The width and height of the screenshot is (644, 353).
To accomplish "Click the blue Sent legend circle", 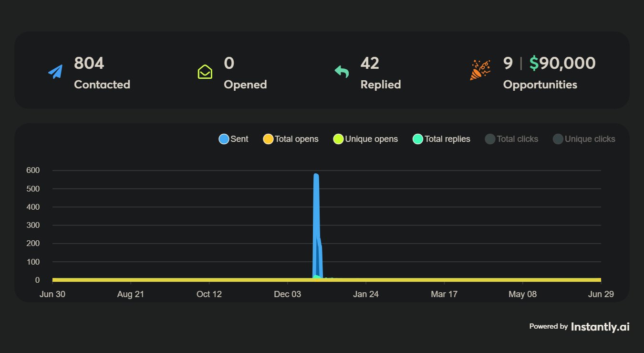I will [x=224, y=139].
